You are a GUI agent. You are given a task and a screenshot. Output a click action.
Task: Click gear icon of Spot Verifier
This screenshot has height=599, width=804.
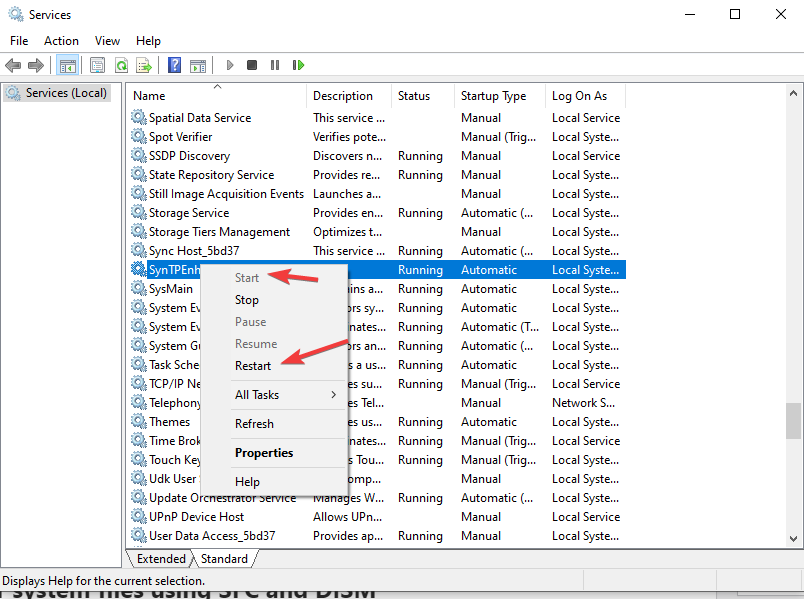click(138, 136)
